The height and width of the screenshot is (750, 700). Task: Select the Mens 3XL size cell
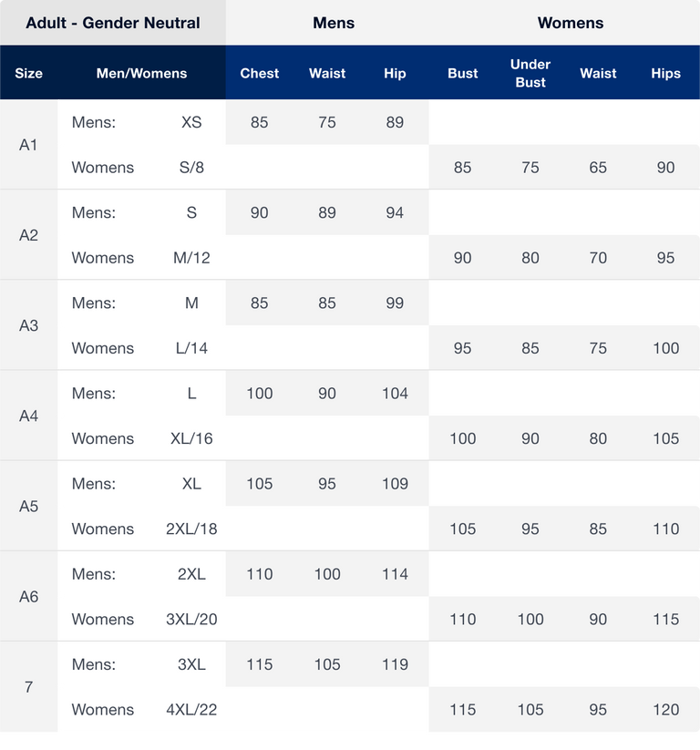click(x=191, y=664)
